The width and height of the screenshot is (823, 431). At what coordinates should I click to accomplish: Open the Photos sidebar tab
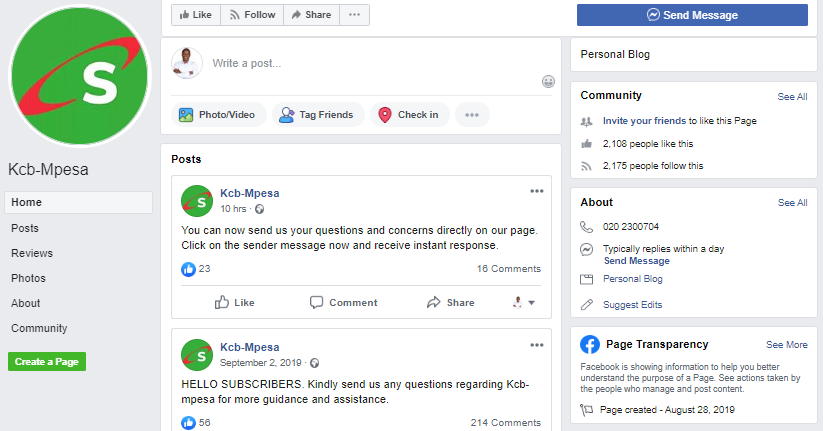(28, 278)
